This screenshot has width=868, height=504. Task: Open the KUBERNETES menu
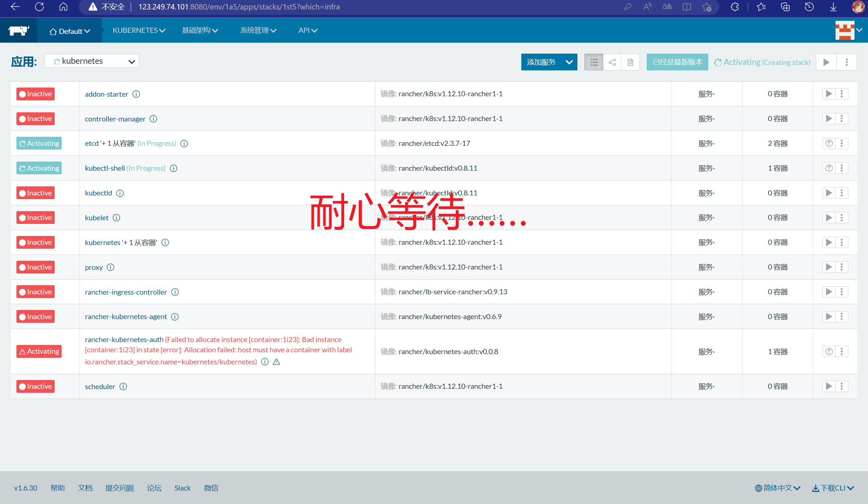point(139,31)
